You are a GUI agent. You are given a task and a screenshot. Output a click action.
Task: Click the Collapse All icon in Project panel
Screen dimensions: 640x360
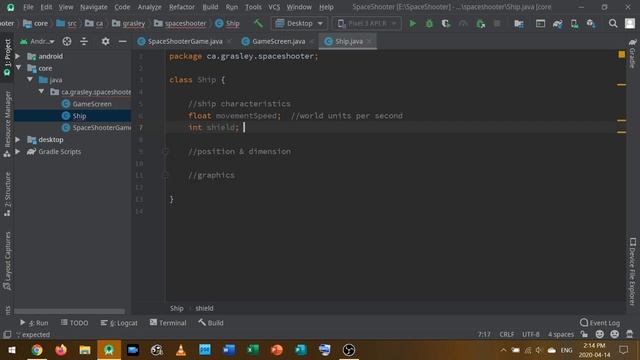point(84,41)
